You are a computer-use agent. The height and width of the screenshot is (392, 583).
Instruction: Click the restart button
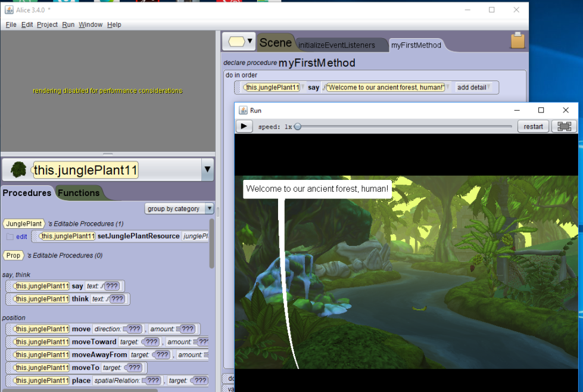click(533, 126)
